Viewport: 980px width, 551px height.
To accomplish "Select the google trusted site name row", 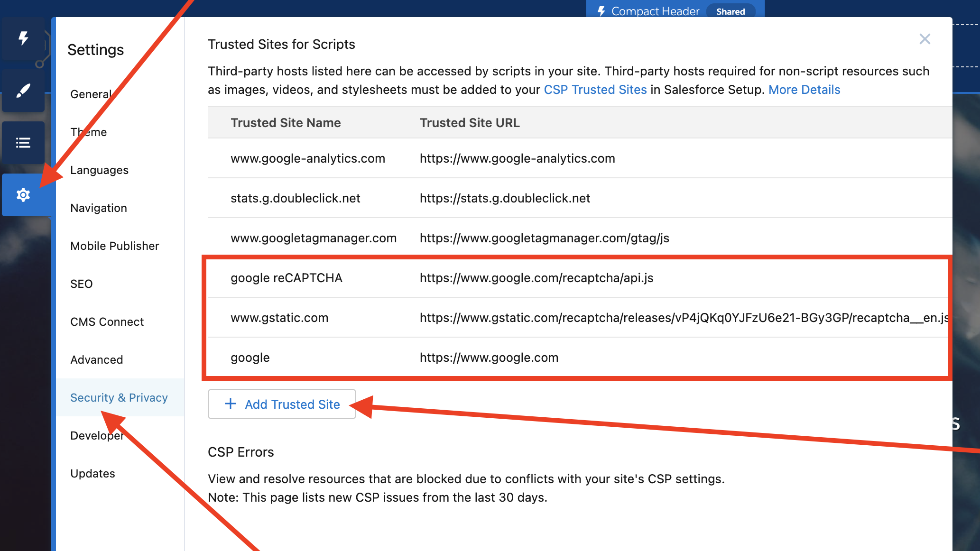I will click(250, 358).
